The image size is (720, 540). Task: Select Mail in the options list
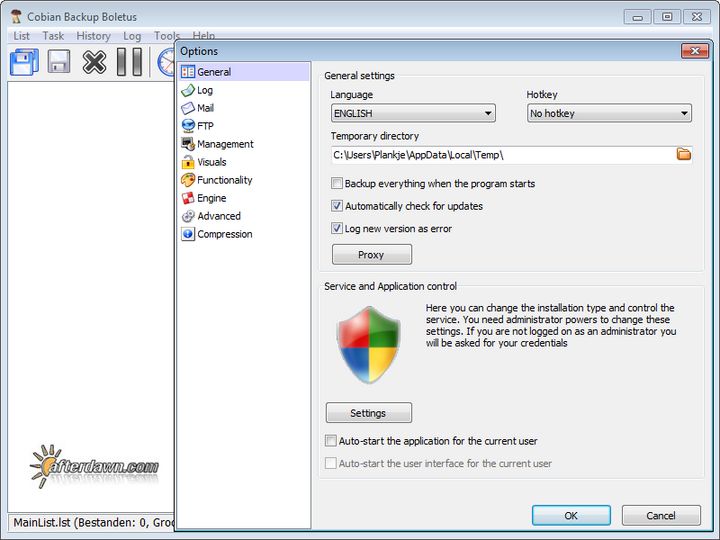[x=244, y=108]
